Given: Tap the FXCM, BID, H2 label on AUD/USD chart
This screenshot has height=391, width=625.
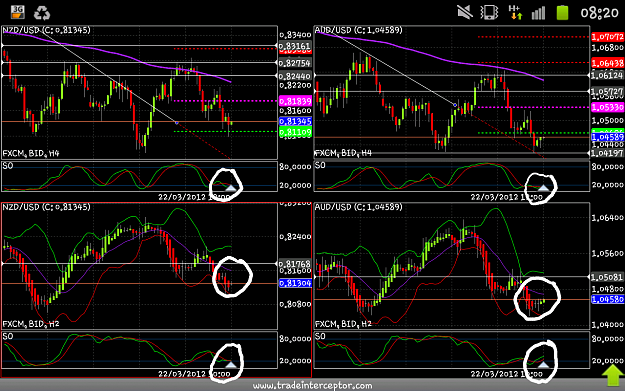Looking at the screenshot, I should click(x=343, y=324).
